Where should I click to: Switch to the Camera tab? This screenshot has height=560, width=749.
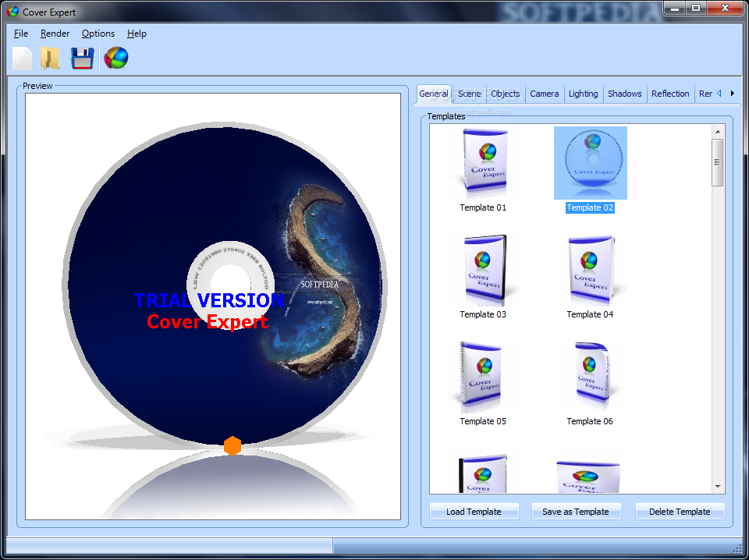pos(545,94)
